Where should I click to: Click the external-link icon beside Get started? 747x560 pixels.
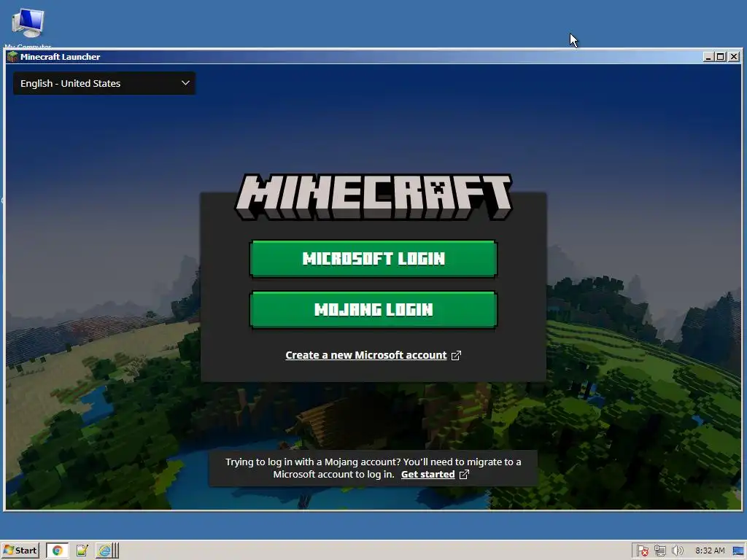[464, 474]
